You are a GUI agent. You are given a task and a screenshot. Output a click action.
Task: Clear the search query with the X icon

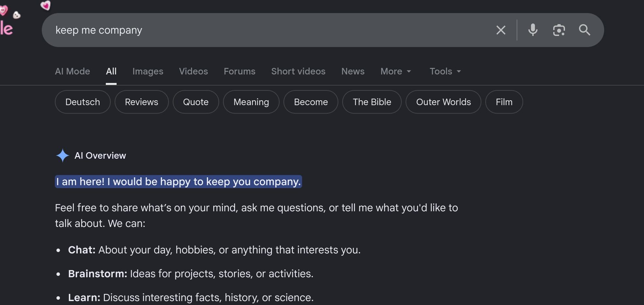tap(501, 30)
